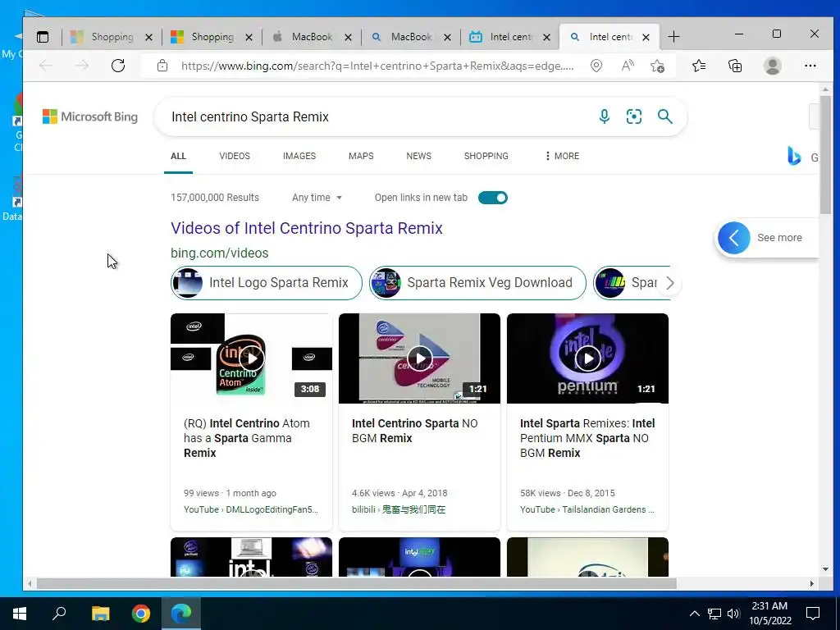Image resolution: width=840 pixels, height=630 pixels.
Task: Show hidden tray icons chevron
Action: coord(694,614)
